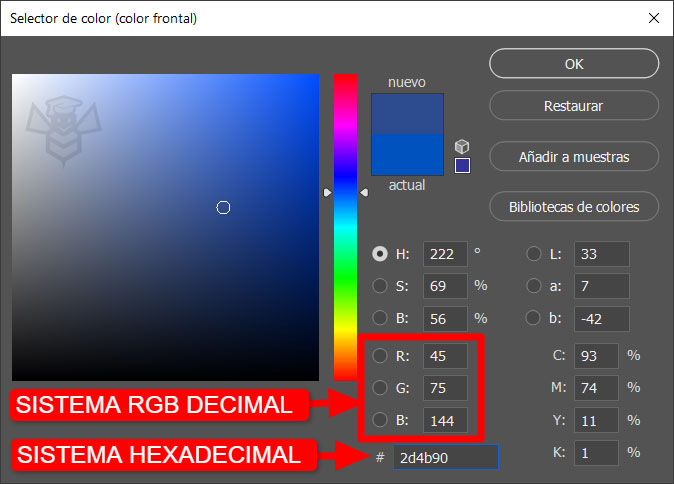The height and width of the screenshot is (484, 674).
Task: Click the actual color swatch
Action: point(407,156)
